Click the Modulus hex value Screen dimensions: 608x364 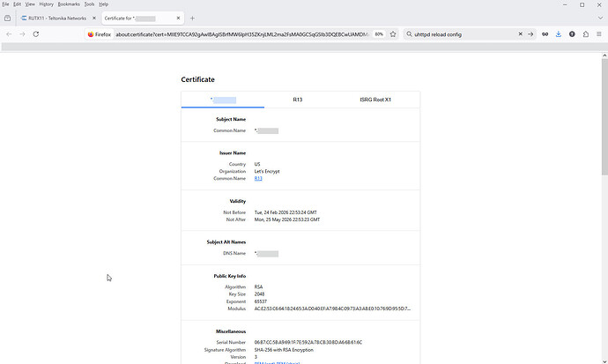coord(332,308)
